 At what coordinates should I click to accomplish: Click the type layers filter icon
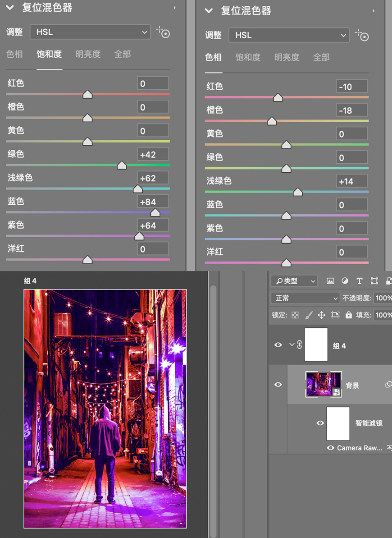359,281
